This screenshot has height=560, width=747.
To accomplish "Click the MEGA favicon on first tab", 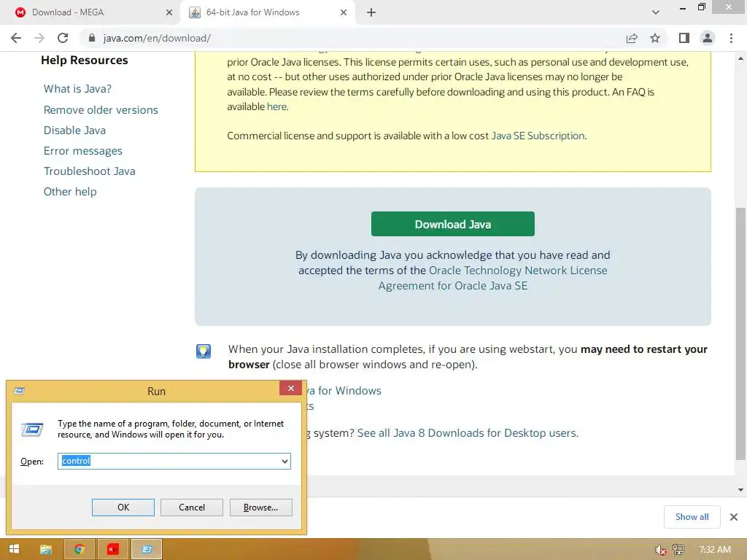I will [x=20, y=12].
